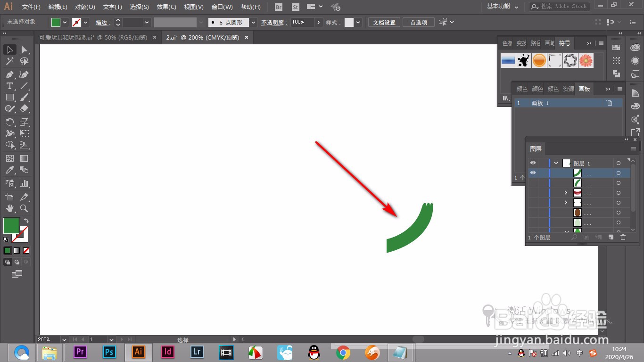Open the stroke color dropdown in control bar
Viewport: 644px width, 362px height.
86,22
